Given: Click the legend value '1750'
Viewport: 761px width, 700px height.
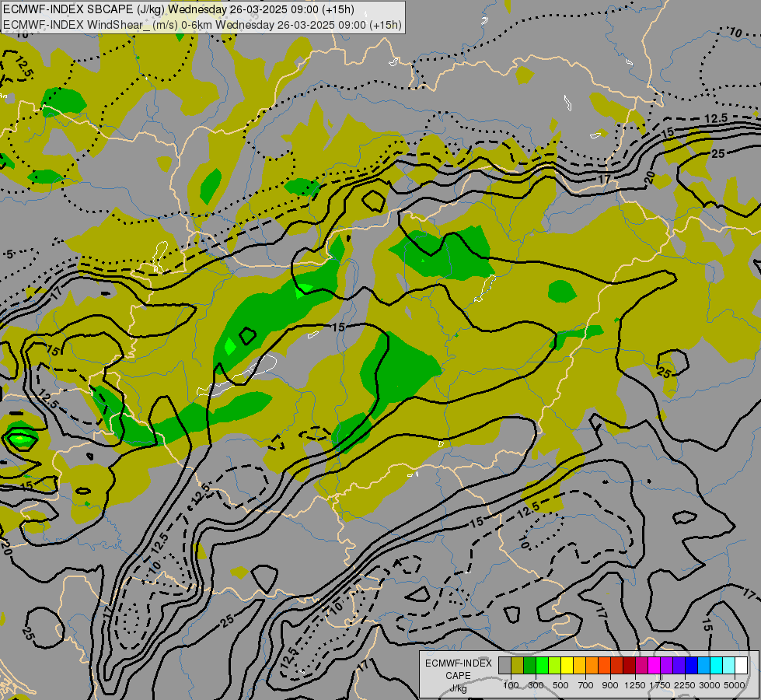Looking at the screenshot, I should pos(660,685).
